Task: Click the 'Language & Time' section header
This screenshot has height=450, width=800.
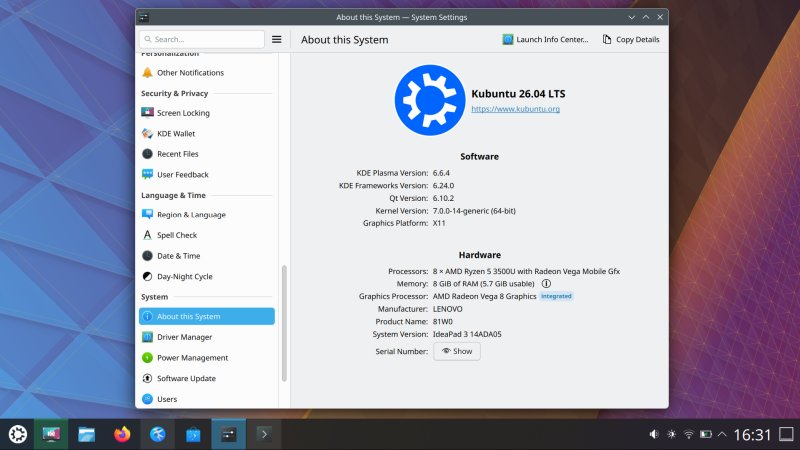Action: tap(173, 195)
